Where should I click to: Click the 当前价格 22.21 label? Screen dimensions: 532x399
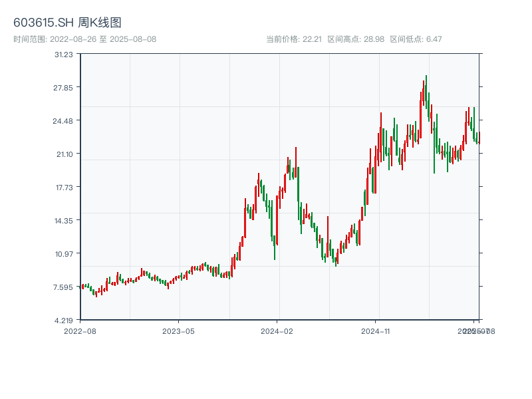294,39
